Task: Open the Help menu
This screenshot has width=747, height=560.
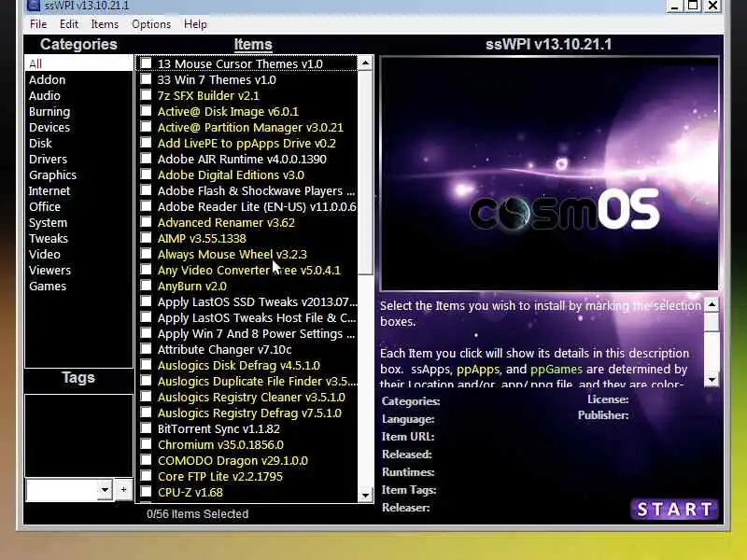Action: [x=195, y=24]
